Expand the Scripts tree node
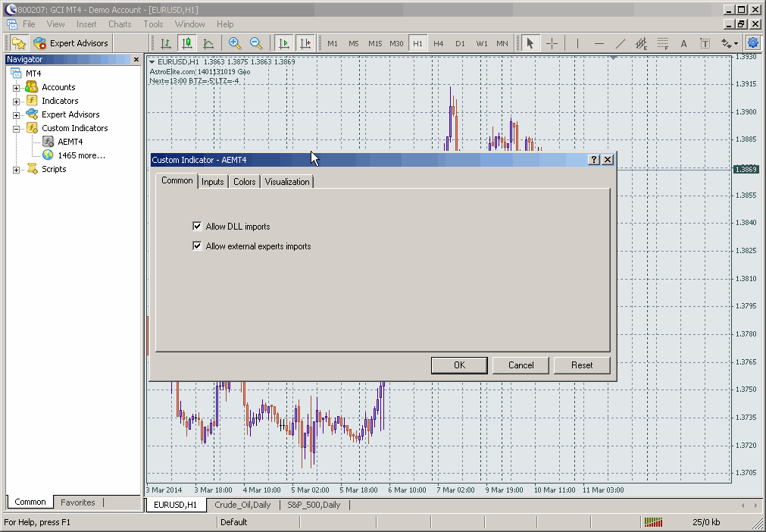 (x=17, y=170)
